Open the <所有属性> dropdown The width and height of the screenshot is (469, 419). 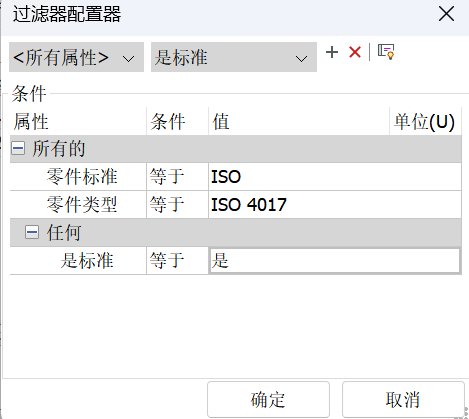pos(76,57)
